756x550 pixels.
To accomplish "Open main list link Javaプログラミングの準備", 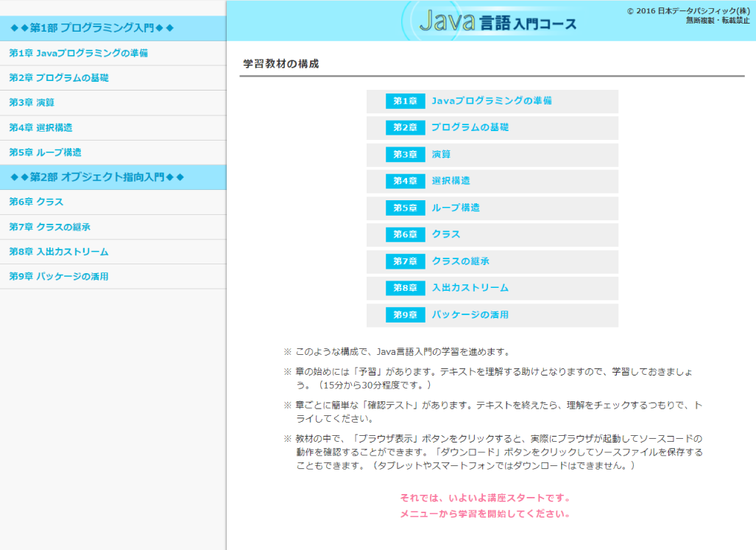I will pos(491,101).
